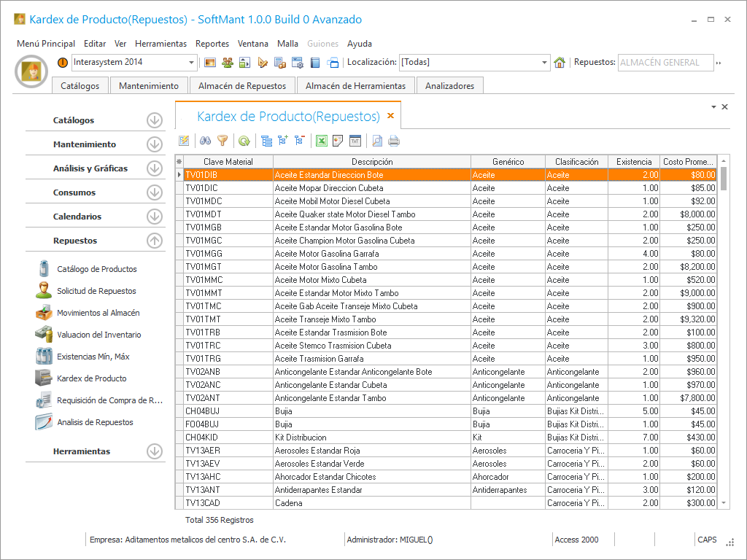Screen dimensions: 747x560
Task: Export the grid to Excel
Action: point(321,141)
